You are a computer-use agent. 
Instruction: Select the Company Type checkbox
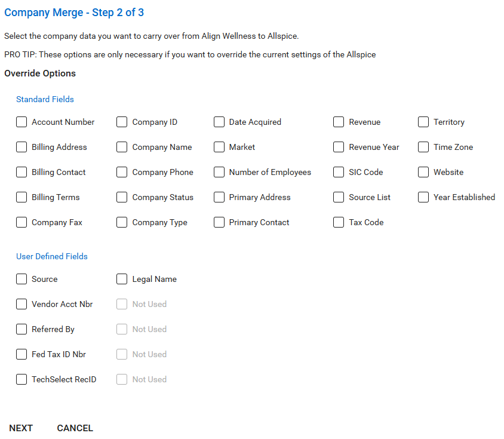(x=122, y=222)
